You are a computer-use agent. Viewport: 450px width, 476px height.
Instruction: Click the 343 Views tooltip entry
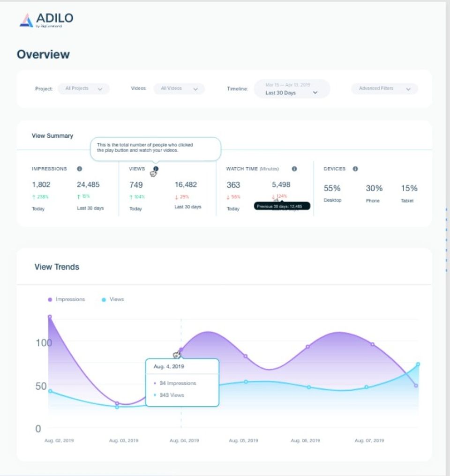click(169, 395)
